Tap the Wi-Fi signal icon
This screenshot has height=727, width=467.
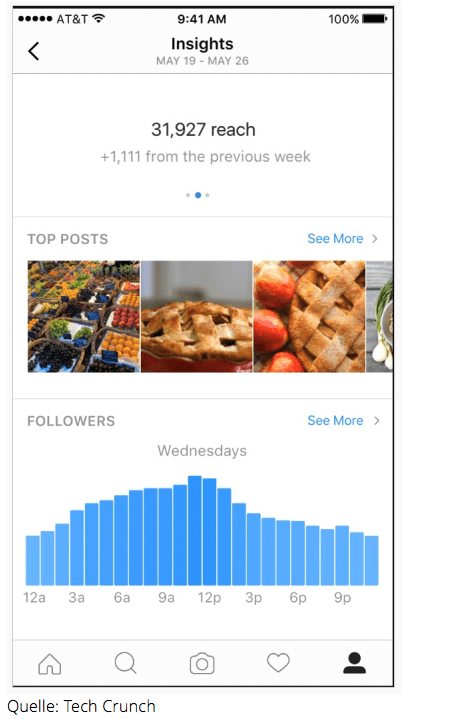pyautogui.click(x=98, y=19)
